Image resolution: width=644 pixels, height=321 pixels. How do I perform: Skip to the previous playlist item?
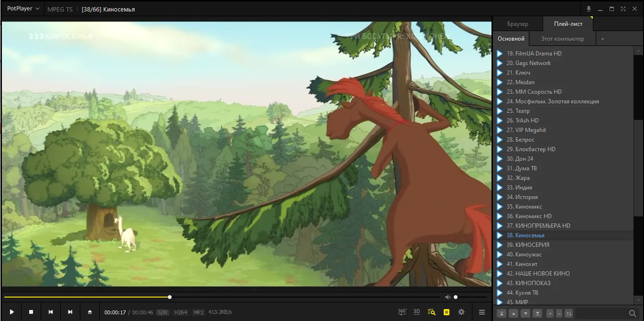pyautogui.click(x=51, y=312)
